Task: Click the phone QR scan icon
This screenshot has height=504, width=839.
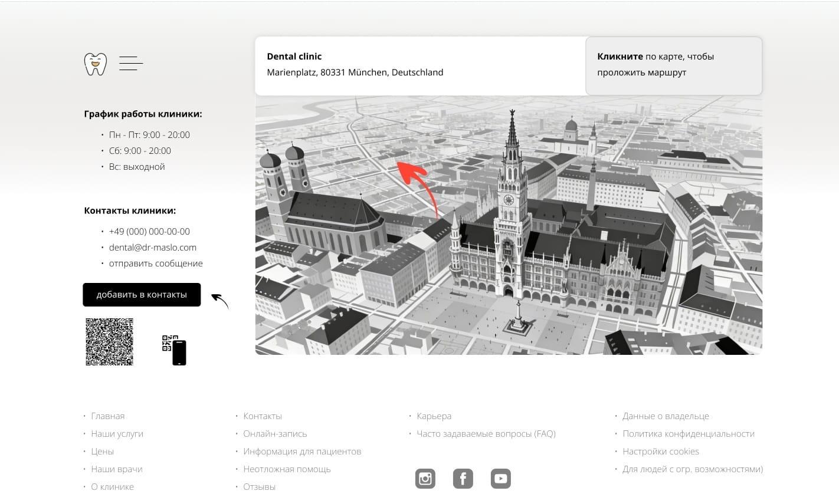Action: (x=174, y=350)
